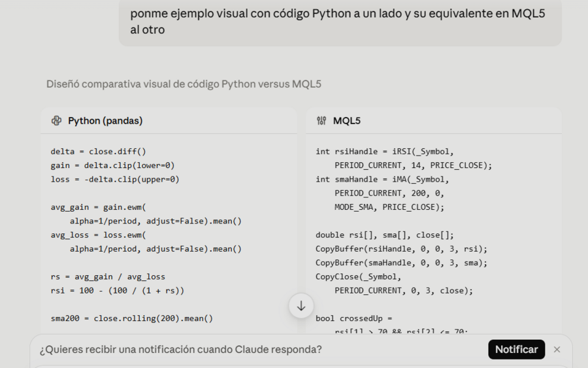588x368 pixels.
Task: Dismiss the notification prompt with the X
Action: [x=557, y=350]
